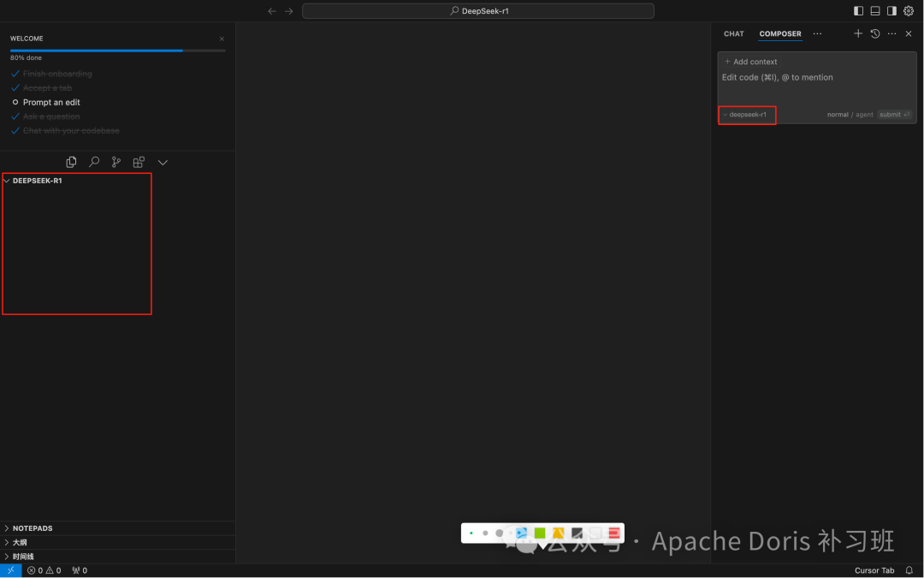Image resolution: width=924 pixels, height=578 pixels.
Task: Open the errors and warnings counter
Action: click(x=44, y=570)
